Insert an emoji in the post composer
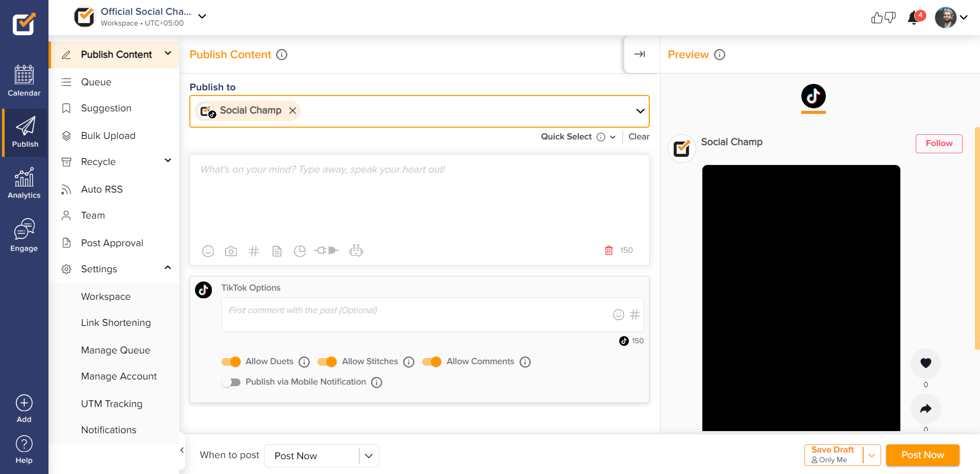Viewport: 980px width, 474px height. click(x=208, y=251)
